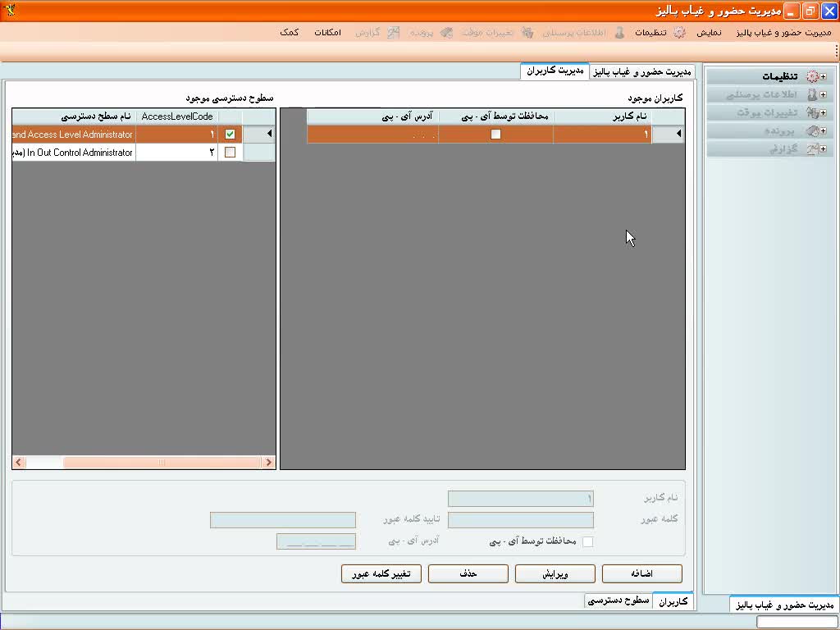Viewport: 840px width, 630px height.
Task: Switch to the سطوح دسترسی bottom tab
Action: coord(618,600)
